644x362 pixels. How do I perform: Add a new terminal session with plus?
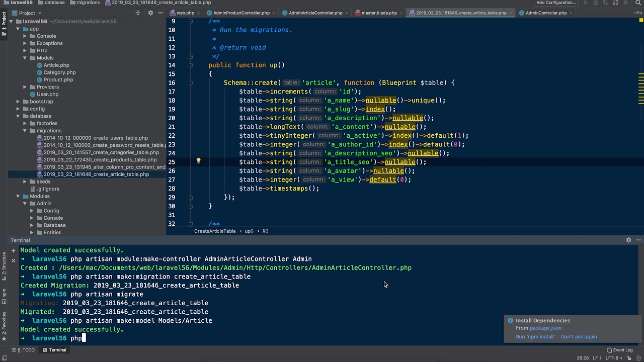[14, 250]
